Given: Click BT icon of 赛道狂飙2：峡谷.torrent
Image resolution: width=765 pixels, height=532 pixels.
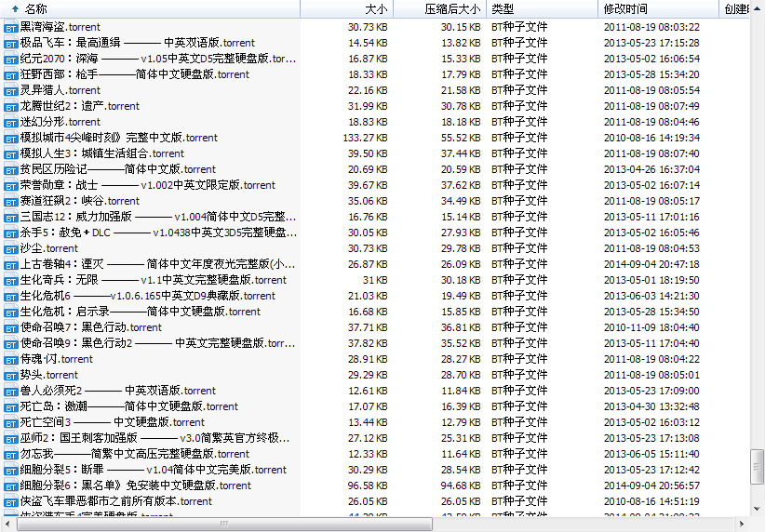Looking at the screenshot, I should [11, 201].
